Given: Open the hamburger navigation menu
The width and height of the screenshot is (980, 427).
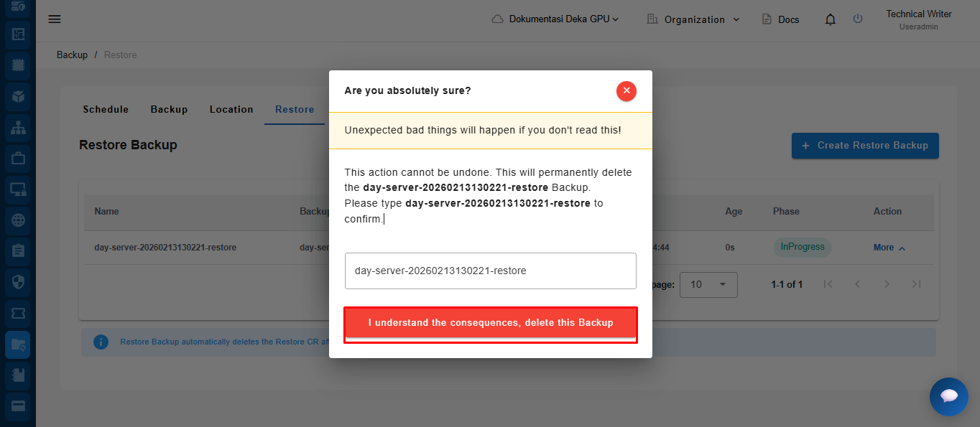Looking at the screenshot, I should (x=55, y=19).
